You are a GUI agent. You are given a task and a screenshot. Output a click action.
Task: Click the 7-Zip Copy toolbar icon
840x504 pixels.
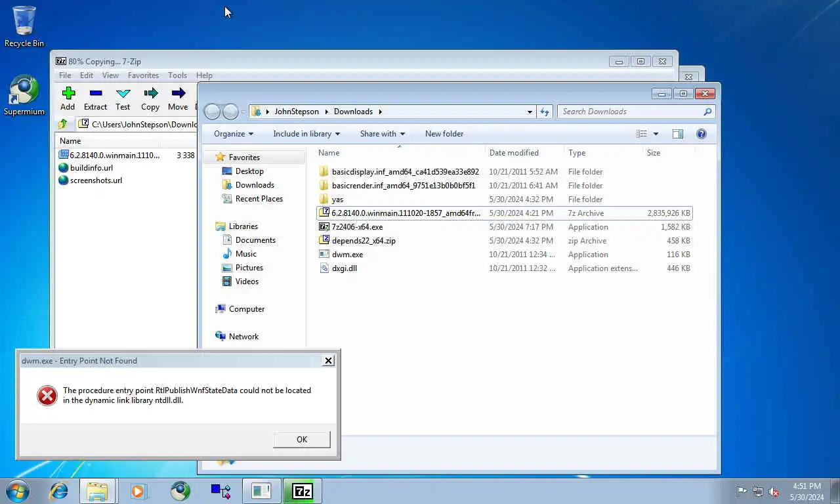pyautogui.click(x=150, y=93)
